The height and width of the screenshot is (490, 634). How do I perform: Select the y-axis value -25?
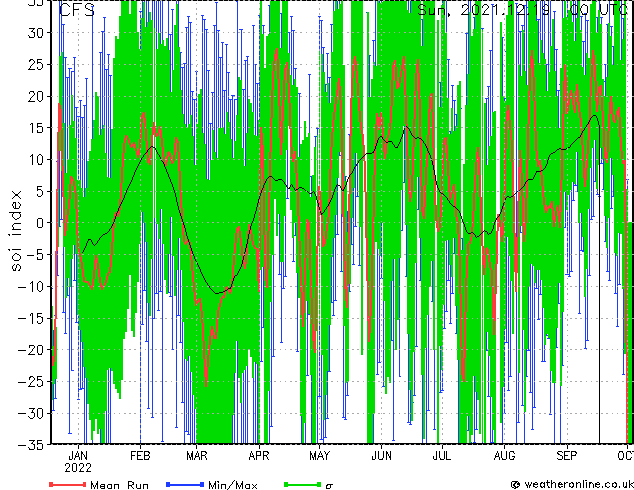click(x=31, y=381)
